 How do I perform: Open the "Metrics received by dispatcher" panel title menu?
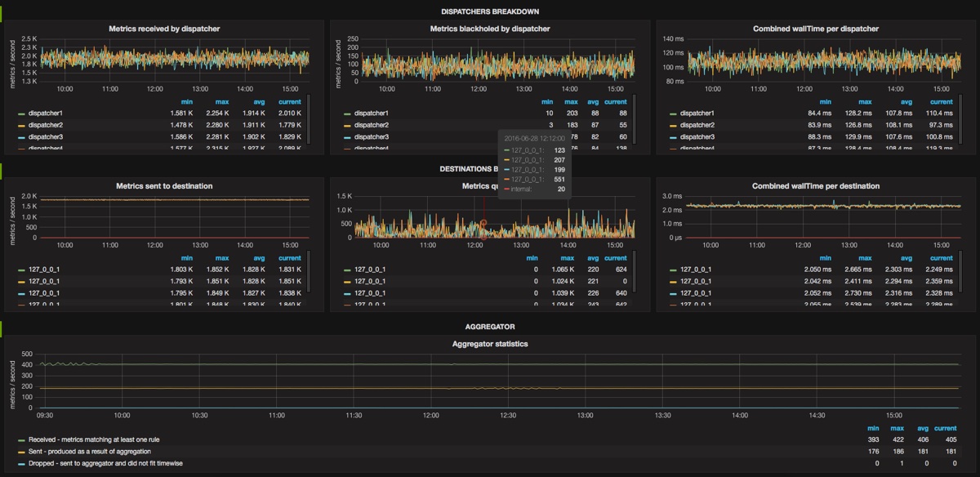(164, 29)
